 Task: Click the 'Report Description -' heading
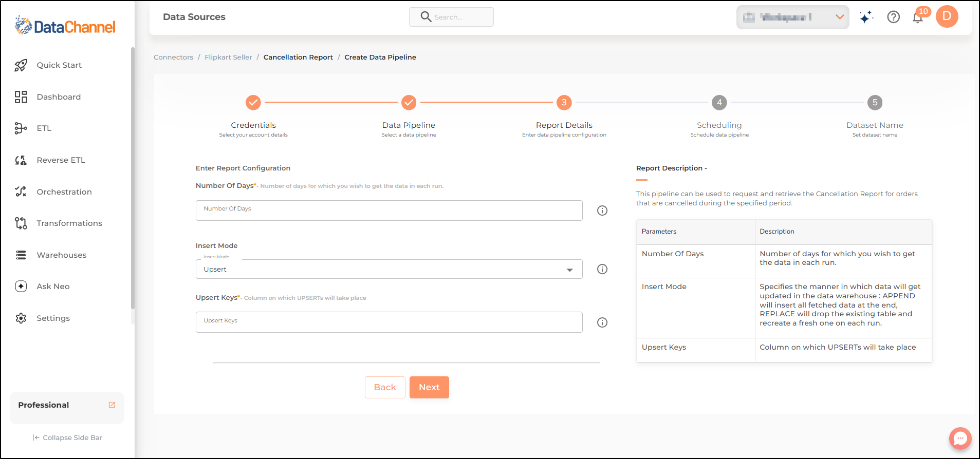tap(671, 168)
